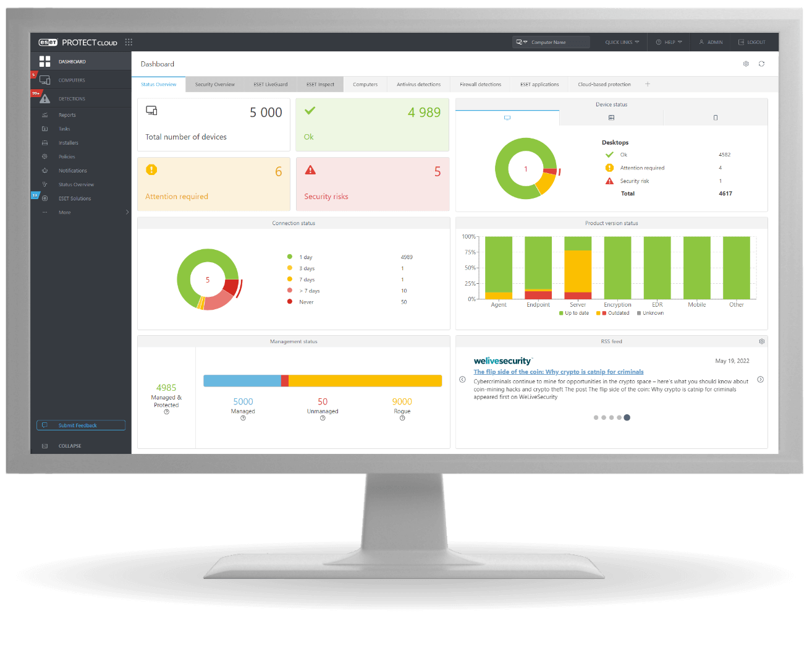Open Detections warning triangle icon
The width and height of the screenshot is (812, 653).
(x=44, y=98)
